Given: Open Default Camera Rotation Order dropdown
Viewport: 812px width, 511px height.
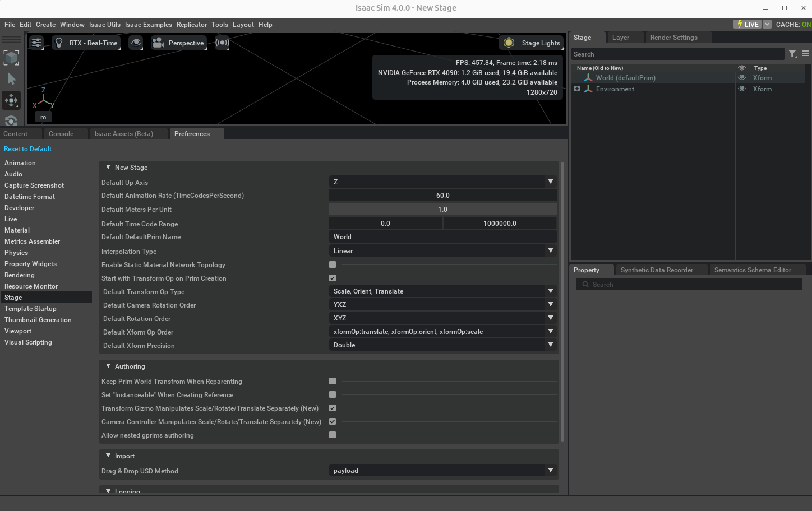Looking at the screenshot, I should click(x=443, y=305).
